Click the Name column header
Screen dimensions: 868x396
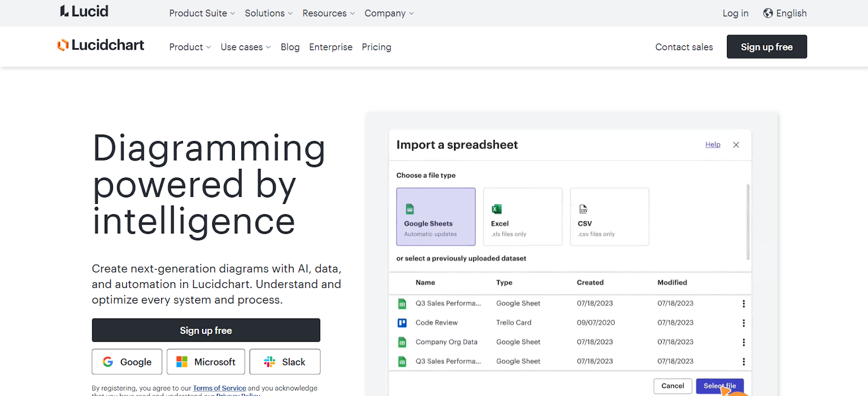[425, 283]
